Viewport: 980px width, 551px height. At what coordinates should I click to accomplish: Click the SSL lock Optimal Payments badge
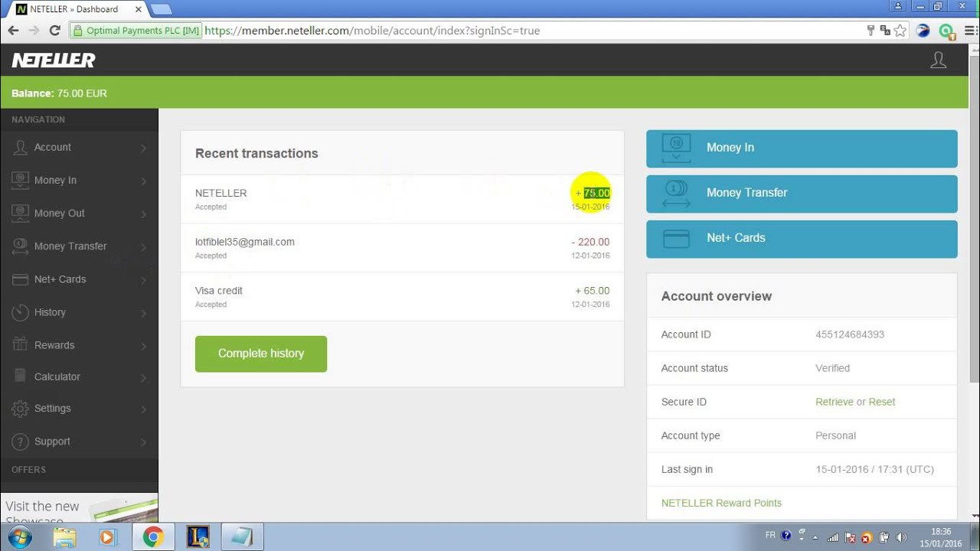pyautogui.click(x=136, y=31)
